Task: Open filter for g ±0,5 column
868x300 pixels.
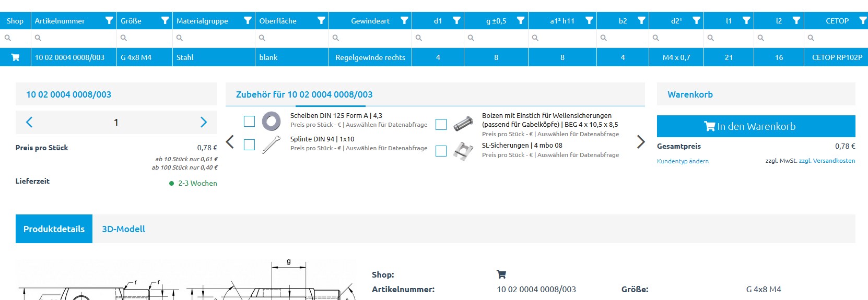Action: pos(521,21)
